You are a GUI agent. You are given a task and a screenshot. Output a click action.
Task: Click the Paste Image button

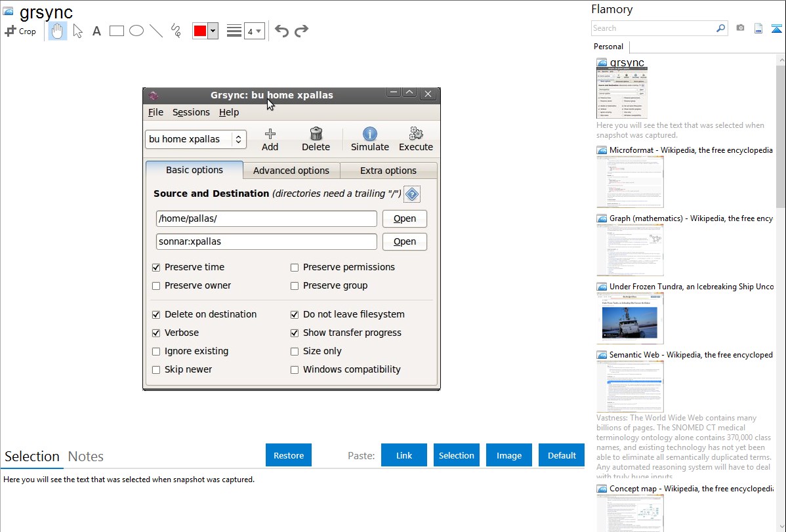pyautogui.click(x=508, y=455)
